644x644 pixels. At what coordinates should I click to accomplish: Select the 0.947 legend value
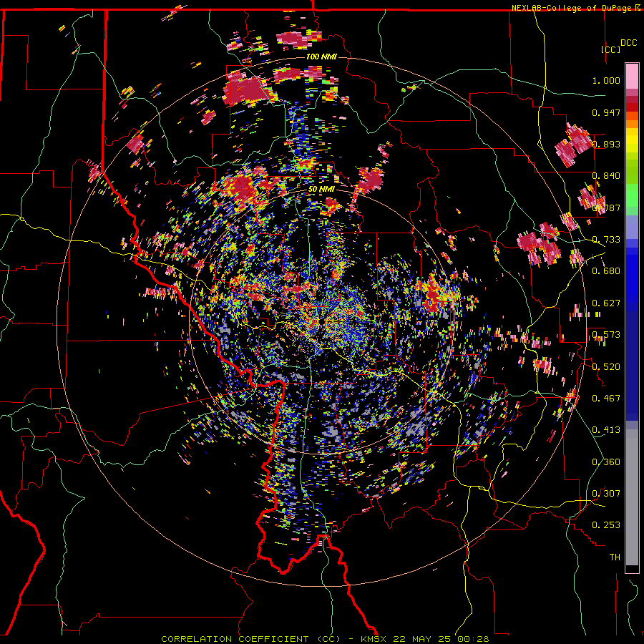[606, 112]
